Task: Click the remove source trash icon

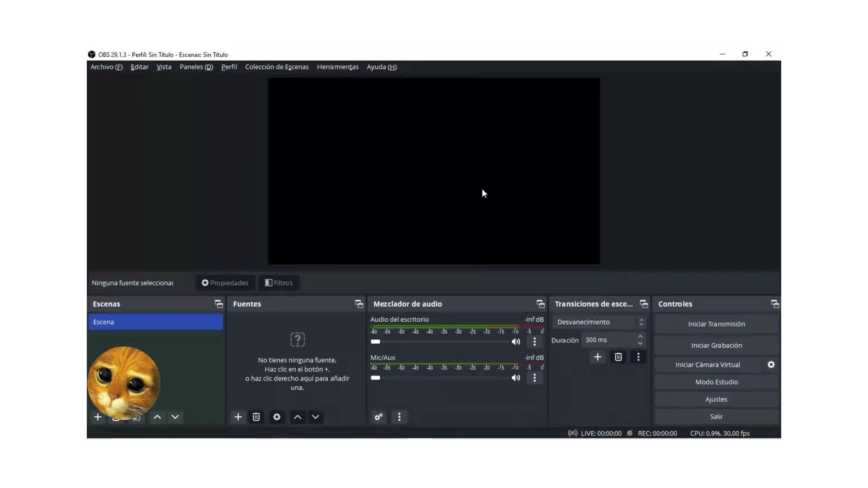Action: (256, 417)
